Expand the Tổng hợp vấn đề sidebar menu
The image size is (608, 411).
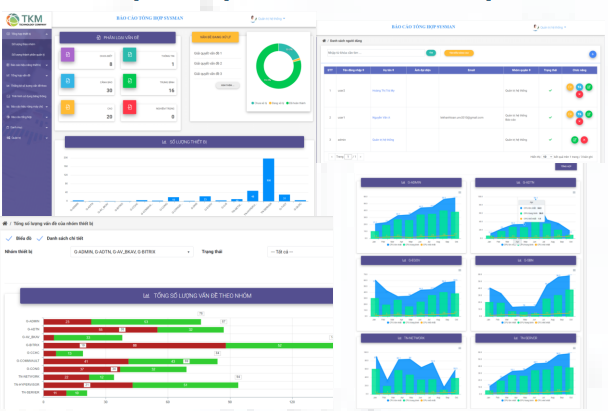coord(27,75)
